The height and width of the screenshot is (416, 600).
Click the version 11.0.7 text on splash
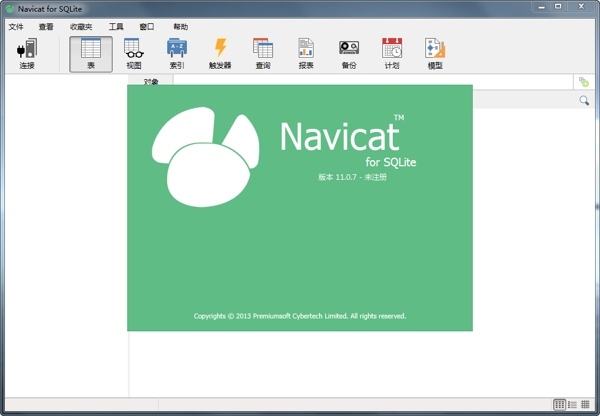(352, 177)
